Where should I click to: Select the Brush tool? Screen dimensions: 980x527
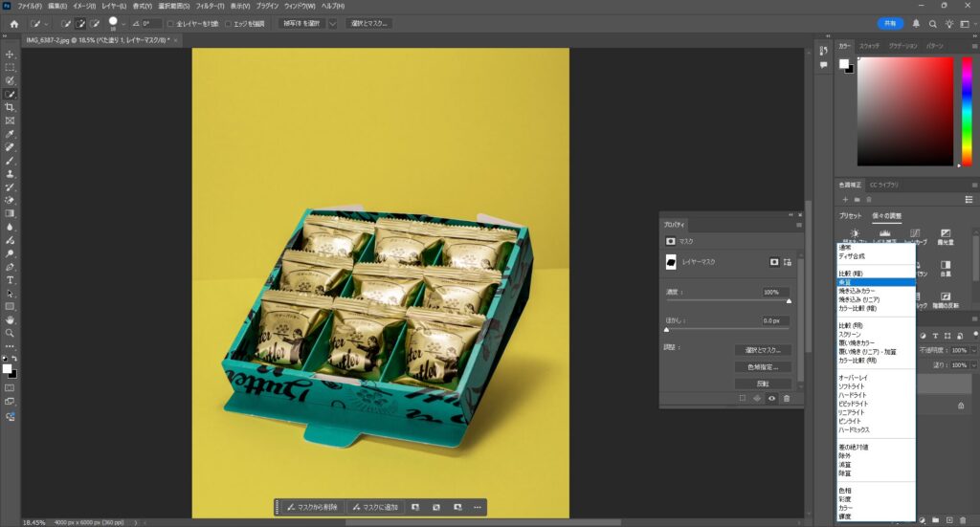tap(10, 161)
